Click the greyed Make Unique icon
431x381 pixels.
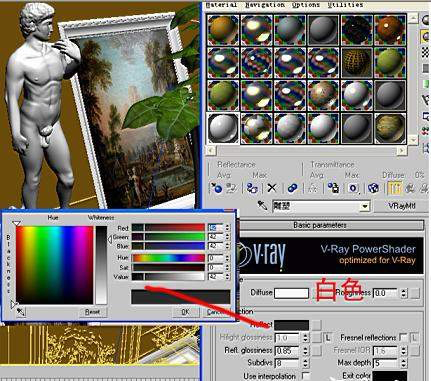tap(313, 188)
